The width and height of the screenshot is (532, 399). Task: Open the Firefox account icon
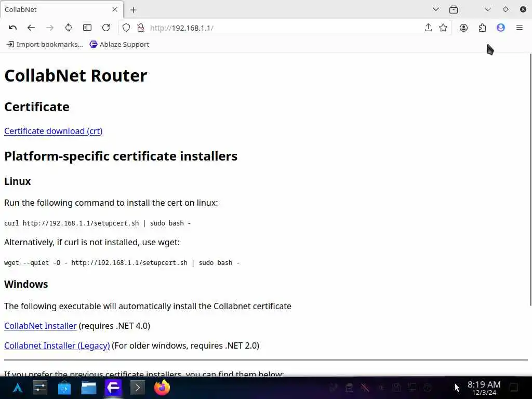(463, 28)
